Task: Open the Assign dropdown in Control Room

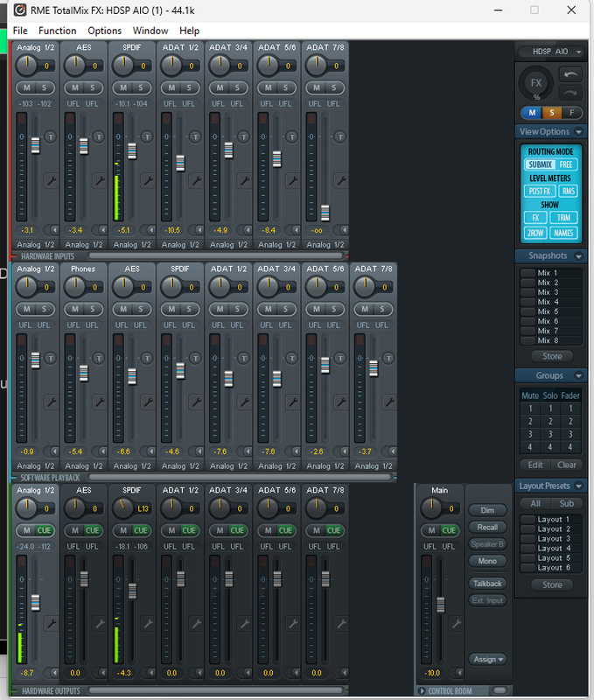Action: [488, 659]
